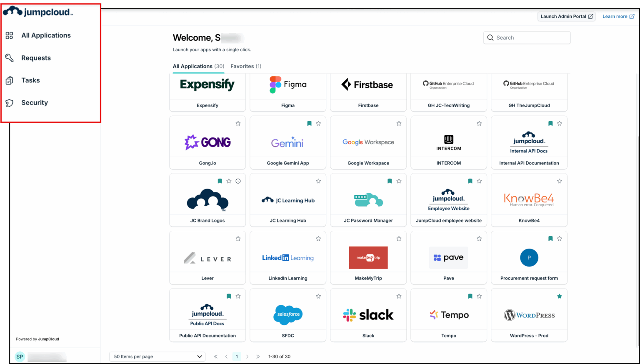The width and height of the screenshot is (640, 364).
Task: Toggle the star on the Slack tile
Action: pyautogui.click(x=399, y=297)
